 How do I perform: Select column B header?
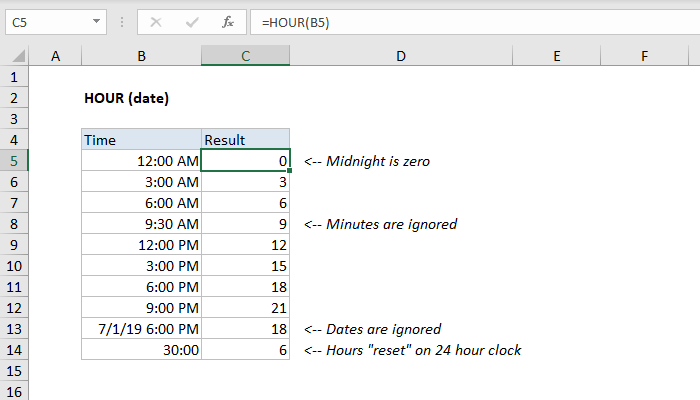coord(142,56)
